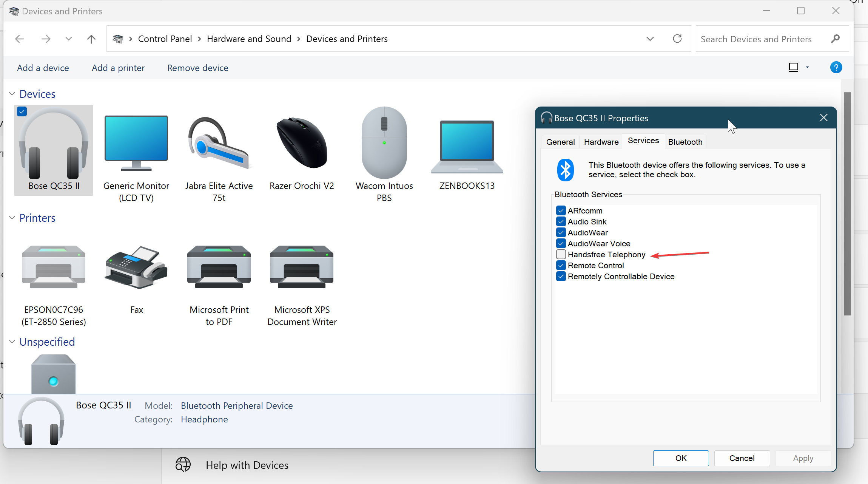Uncheck the ARfcomm service checkbox

561,210
